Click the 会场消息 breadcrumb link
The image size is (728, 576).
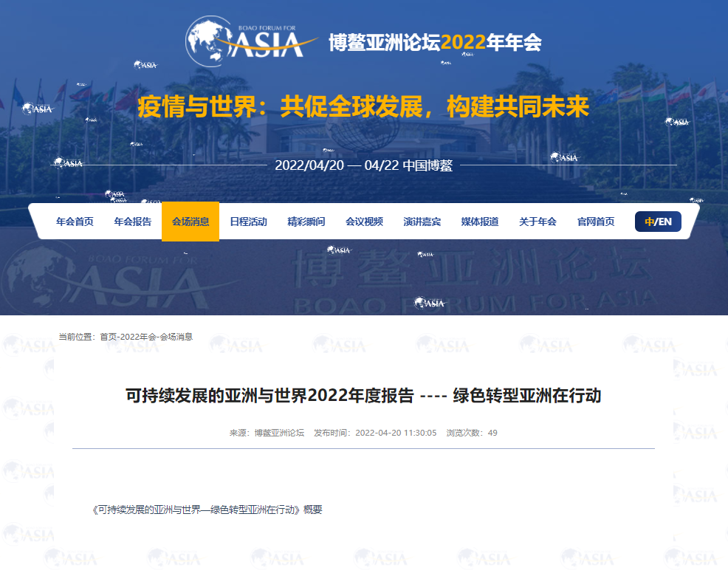(x=176, y=337)
